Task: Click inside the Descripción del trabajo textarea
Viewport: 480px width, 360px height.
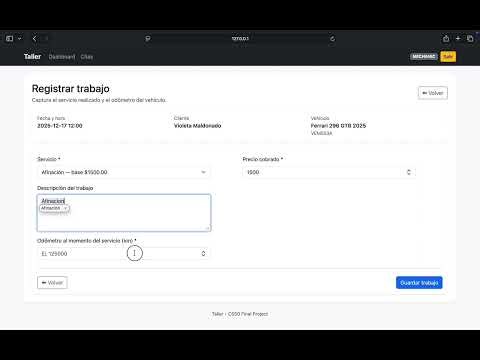Action: (124, 213)
